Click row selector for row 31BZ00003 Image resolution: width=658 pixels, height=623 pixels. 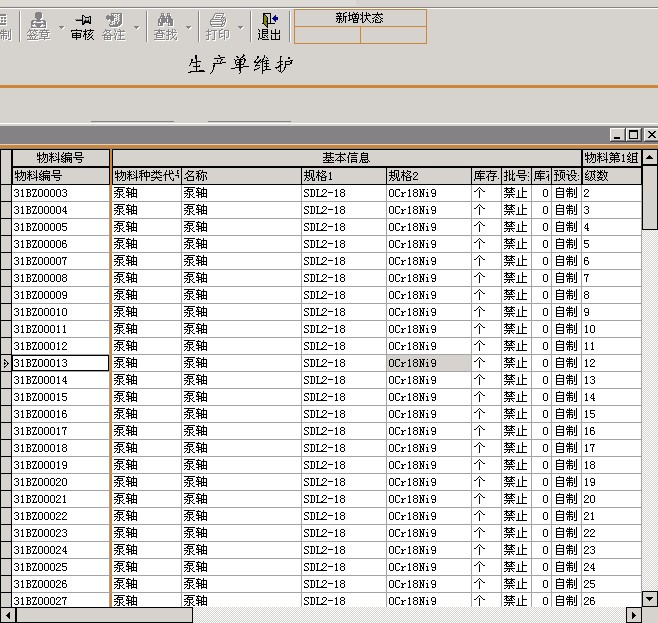point(5,193)
